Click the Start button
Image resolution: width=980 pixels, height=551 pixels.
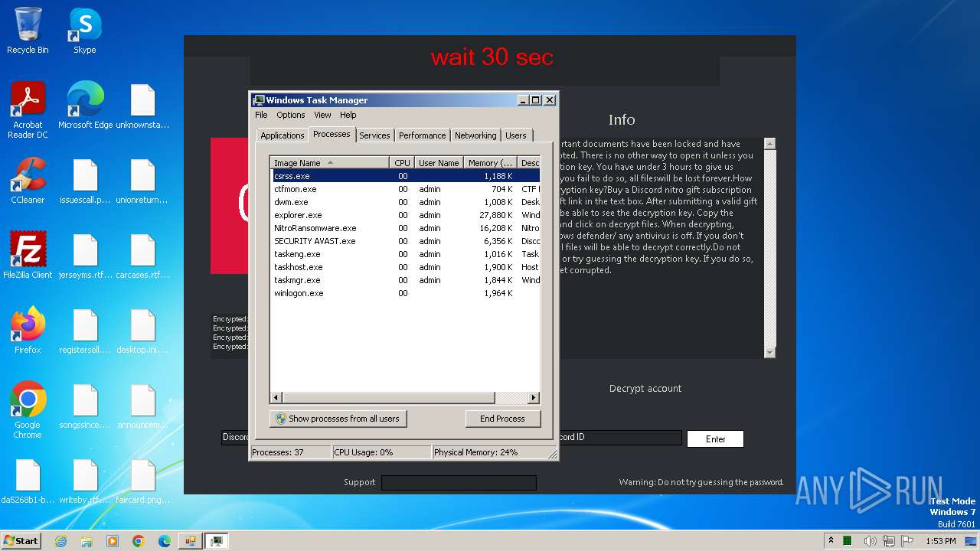(21, 541)
